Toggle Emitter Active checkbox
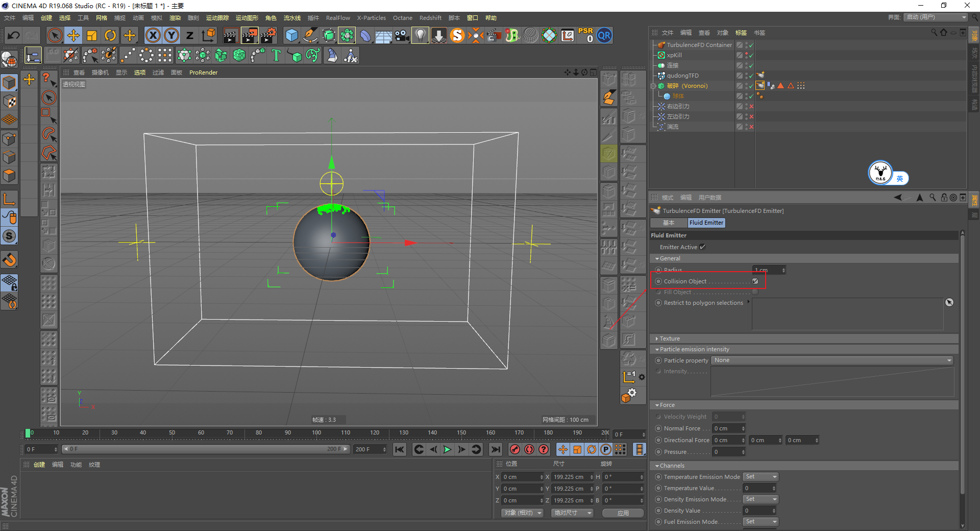The width and height of the screenshot is (980, 531). tap(703, 247)
